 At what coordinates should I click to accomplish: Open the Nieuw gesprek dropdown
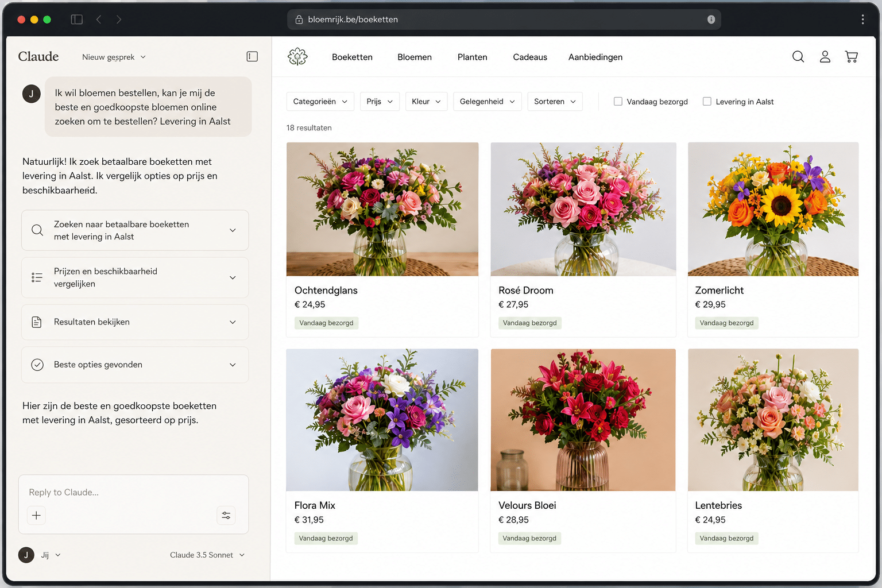(114, 57)
